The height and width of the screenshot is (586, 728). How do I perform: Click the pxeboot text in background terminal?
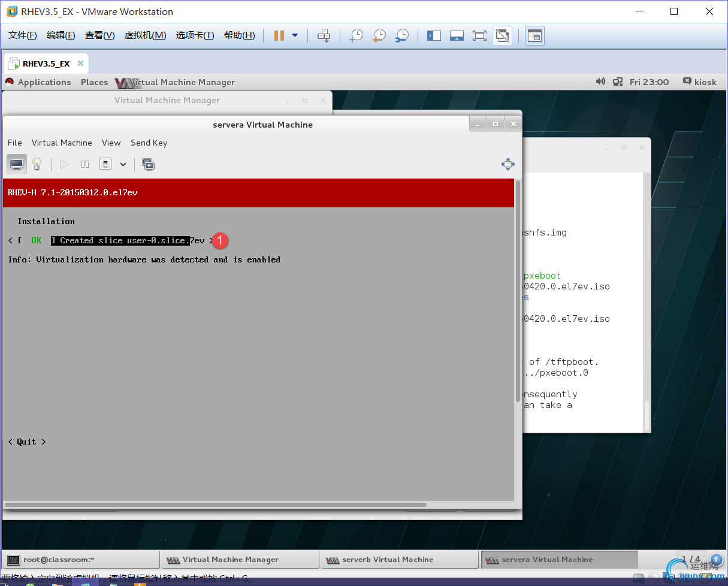[x=542, y=276]
